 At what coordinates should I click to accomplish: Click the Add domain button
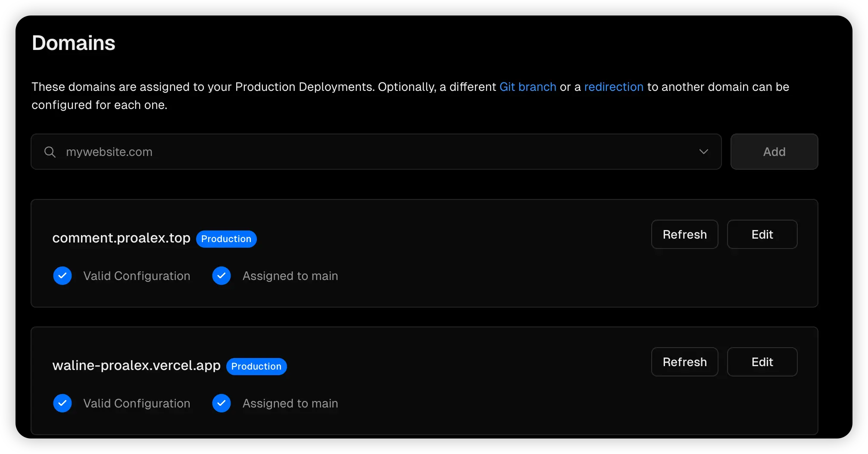[x=774, y=152]
